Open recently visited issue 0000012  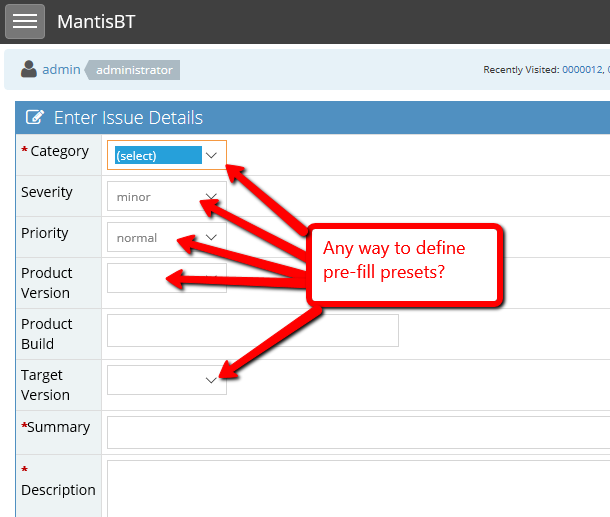581,70
